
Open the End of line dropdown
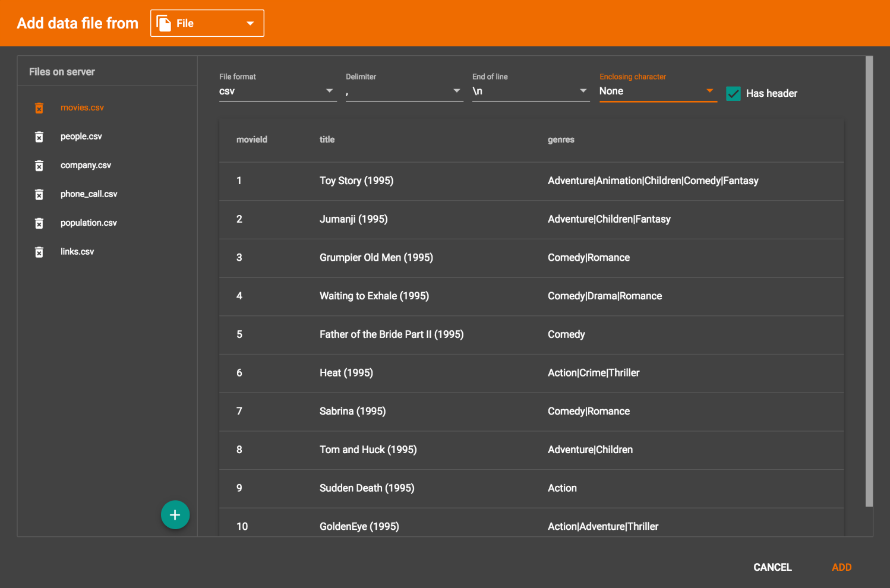[531, 91]
